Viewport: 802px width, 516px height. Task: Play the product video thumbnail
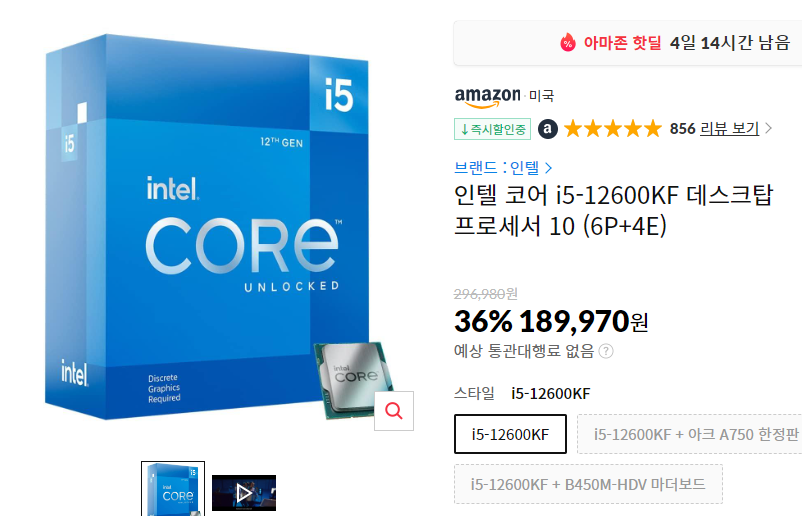click(244, 493)
